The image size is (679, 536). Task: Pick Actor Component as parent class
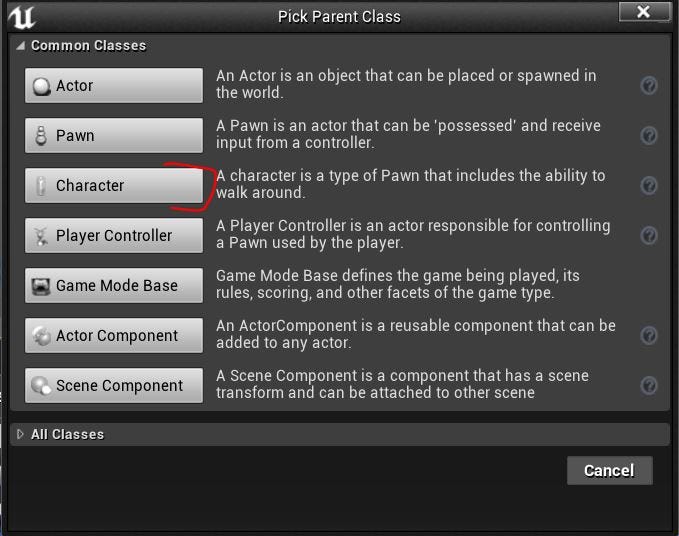tap(113, 336)
